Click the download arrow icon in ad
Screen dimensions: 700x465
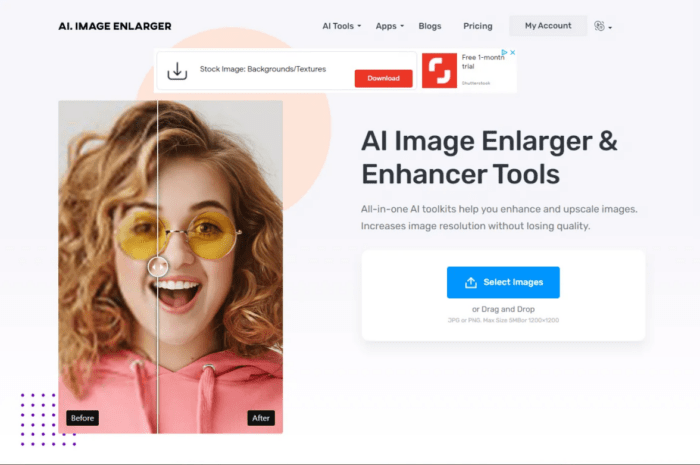coord(177,71)
